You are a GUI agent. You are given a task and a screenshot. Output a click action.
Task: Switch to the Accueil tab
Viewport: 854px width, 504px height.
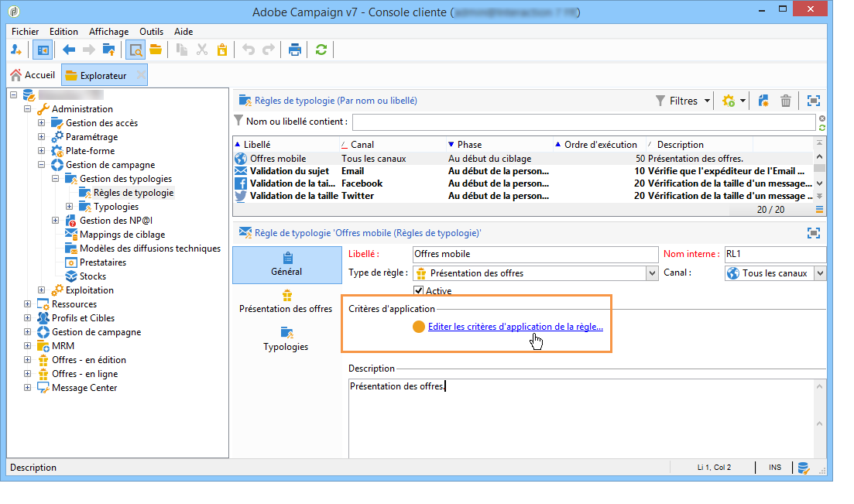pyautogui.click(x=33, y=75)
